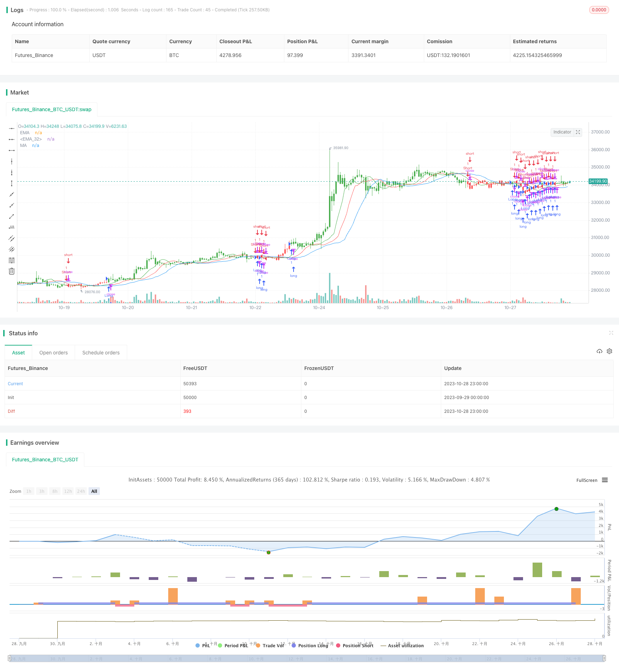
Task: Click the Current row label in asset table
Action: (15, 383)
